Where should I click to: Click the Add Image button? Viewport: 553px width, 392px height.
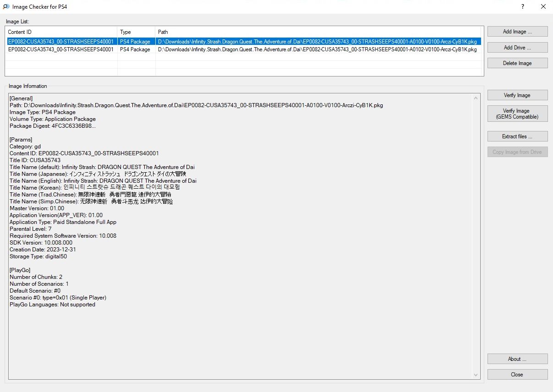coord(517,32)
